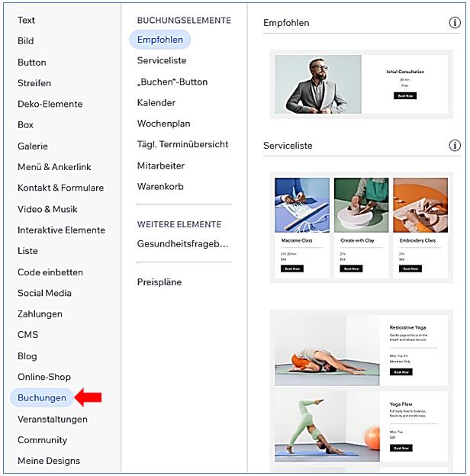Click Gesundheitsfrageb… under Weitere Elemente

tap(182, 244)
